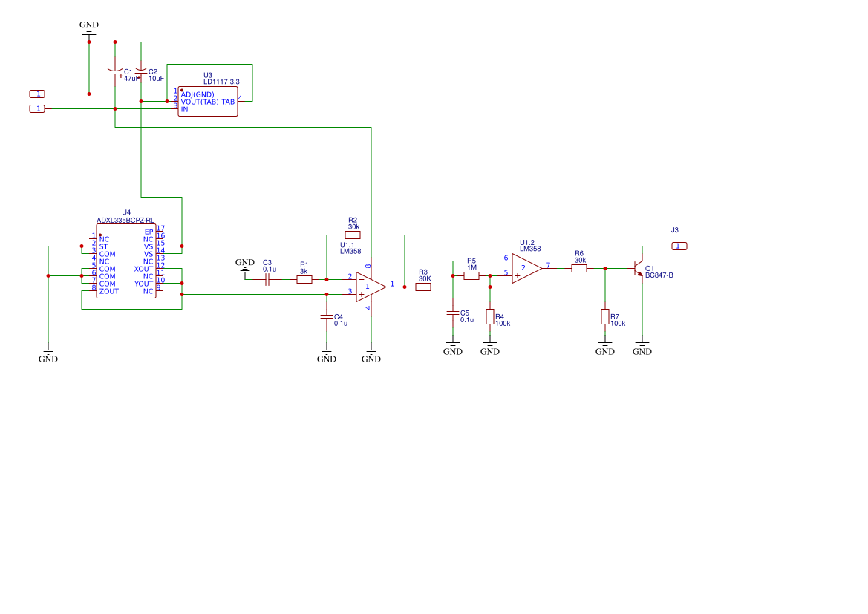Click the U1.2 op-amp triangle symbol

(527, 268)
